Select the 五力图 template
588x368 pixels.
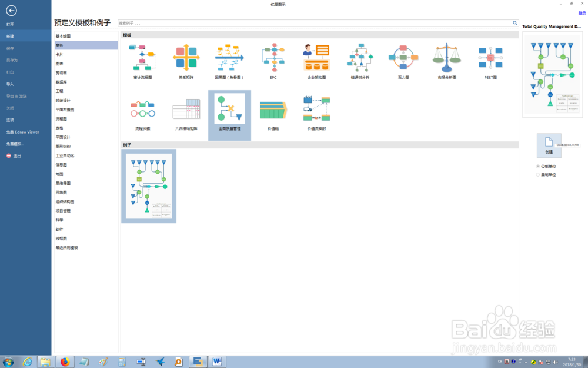pyautogui.click(x=403, y=58)
